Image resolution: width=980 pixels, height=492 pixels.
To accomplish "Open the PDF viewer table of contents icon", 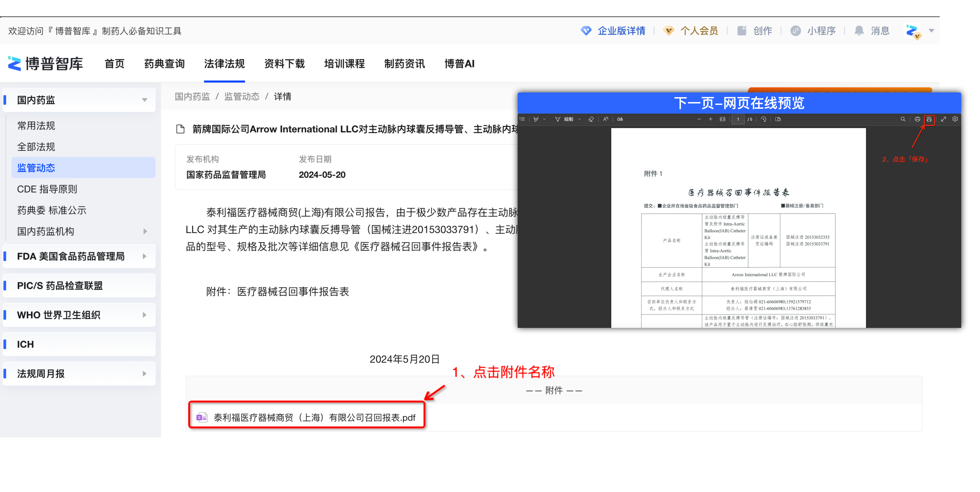I will point(522,119).
